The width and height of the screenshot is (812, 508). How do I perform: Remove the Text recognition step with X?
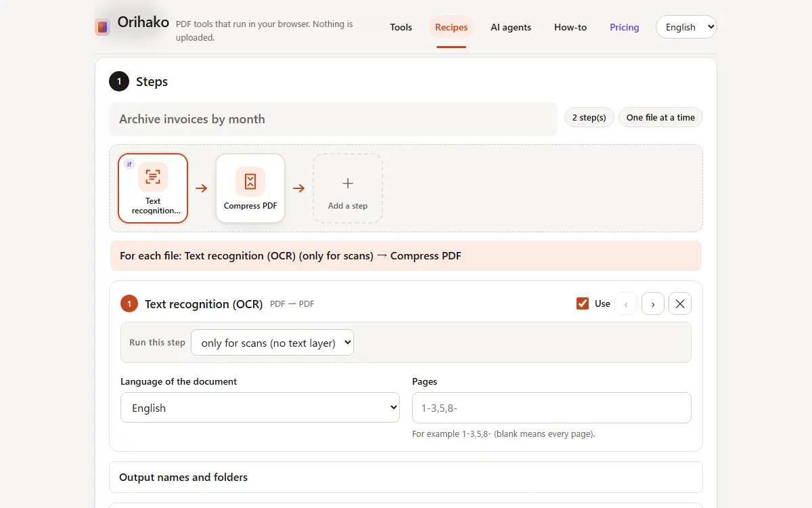[680, 303]
